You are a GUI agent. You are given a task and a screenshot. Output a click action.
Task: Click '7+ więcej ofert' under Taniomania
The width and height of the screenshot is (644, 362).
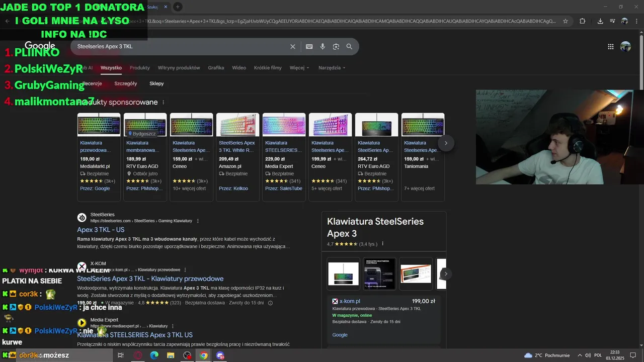point(419,189)
